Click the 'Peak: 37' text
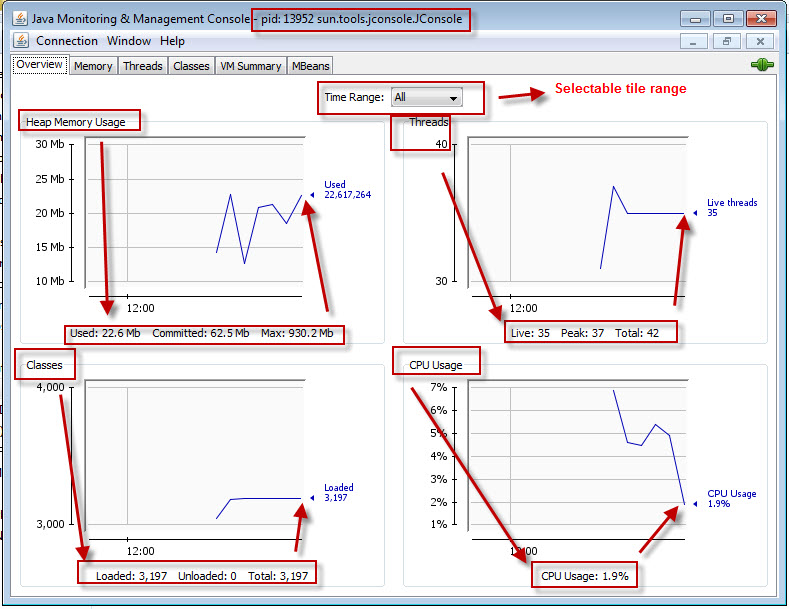The width and height of the screenshot is (789, 609). pyautogui.click(x=582, y=333)
